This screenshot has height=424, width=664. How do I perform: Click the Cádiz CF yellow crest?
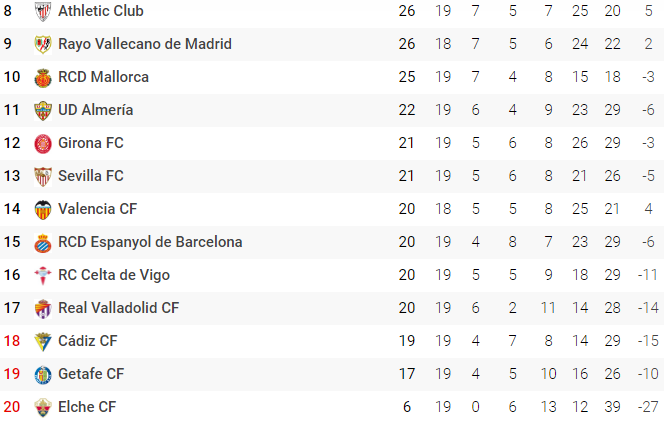43,341
